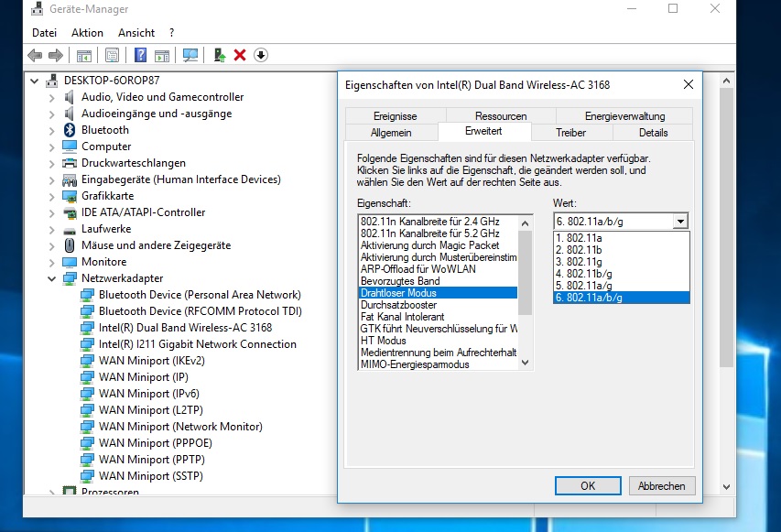Open the Ansicht menu
This screenshot has width=781, height=532.
point(136,32)
